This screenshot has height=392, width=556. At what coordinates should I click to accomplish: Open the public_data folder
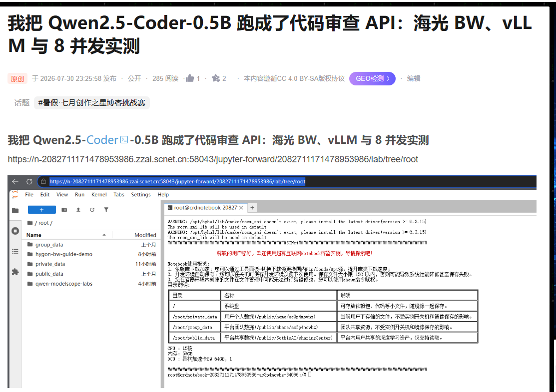pyautogui.click(x=91, y=274)
